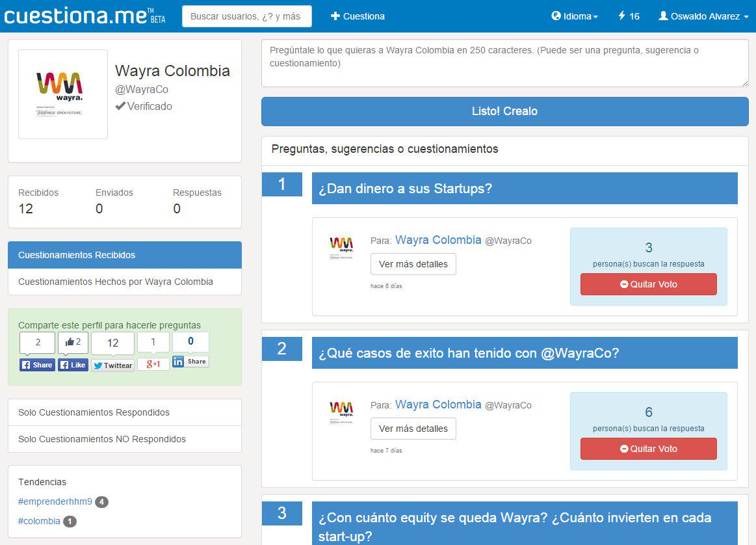The width and height of the screenshot is (756, 545).
Task: Click Quitar Voto on question 1
Action: (x=649, y=285)
